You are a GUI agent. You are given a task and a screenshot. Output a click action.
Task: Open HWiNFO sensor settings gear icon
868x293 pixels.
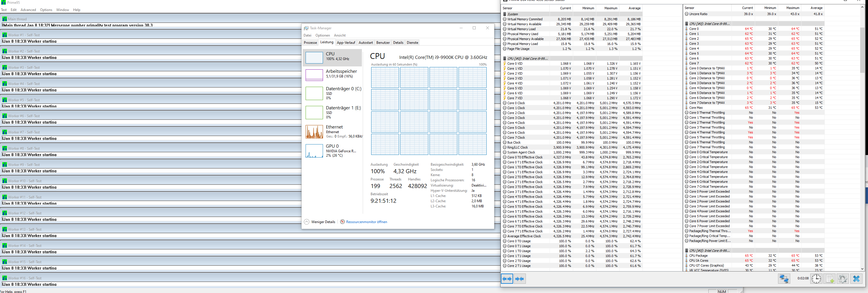843,278
